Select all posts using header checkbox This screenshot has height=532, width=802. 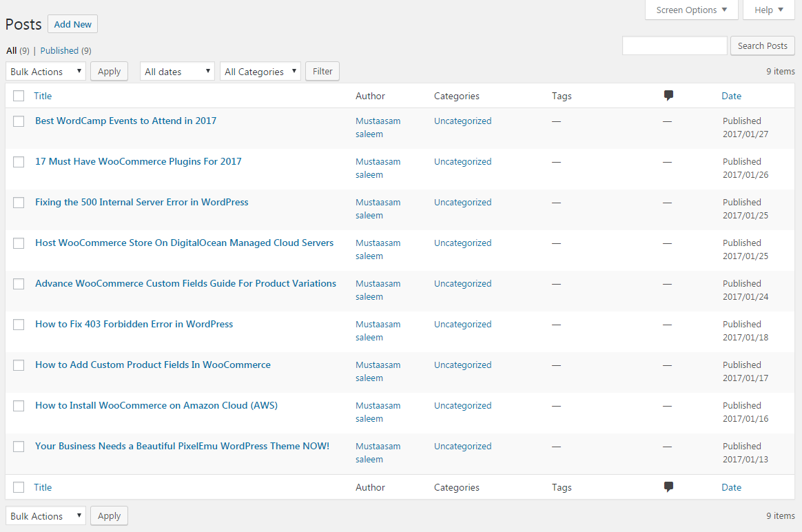click(x=19, y=96)
